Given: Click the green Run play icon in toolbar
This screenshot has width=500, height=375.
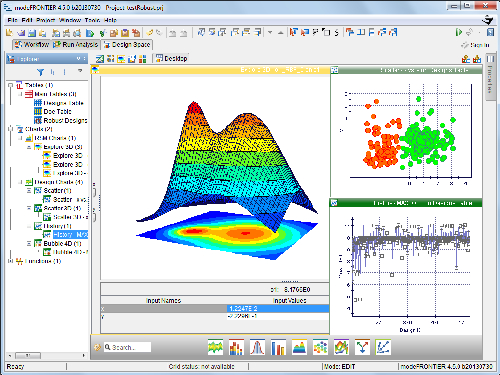Looking at the screenshot, I should [459, 32].
